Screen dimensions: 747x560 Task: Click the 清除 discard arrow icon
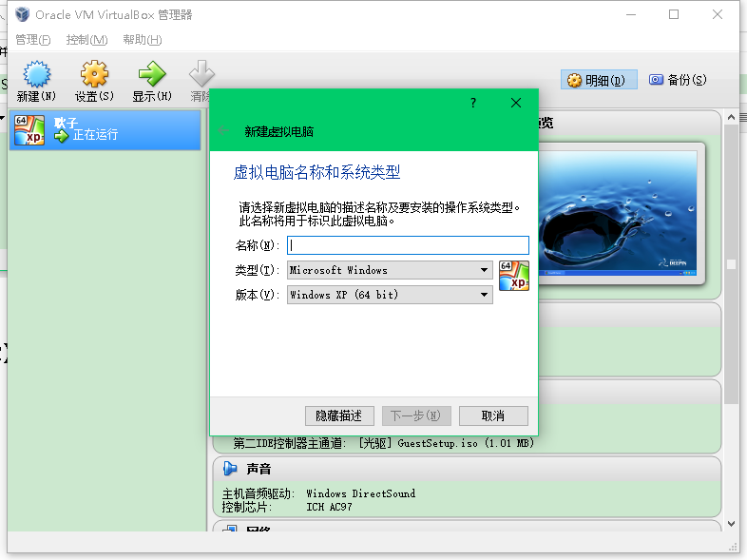point(201,74)
